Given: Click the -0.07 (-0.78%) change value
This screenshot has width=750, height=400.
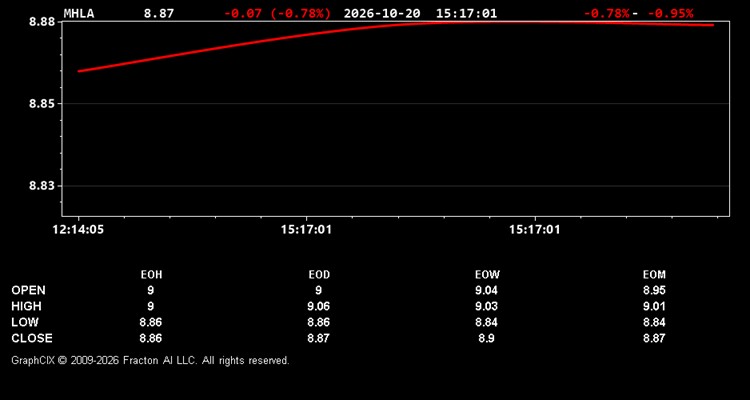Looking at the screenshot, I should (x=277, y=13).
